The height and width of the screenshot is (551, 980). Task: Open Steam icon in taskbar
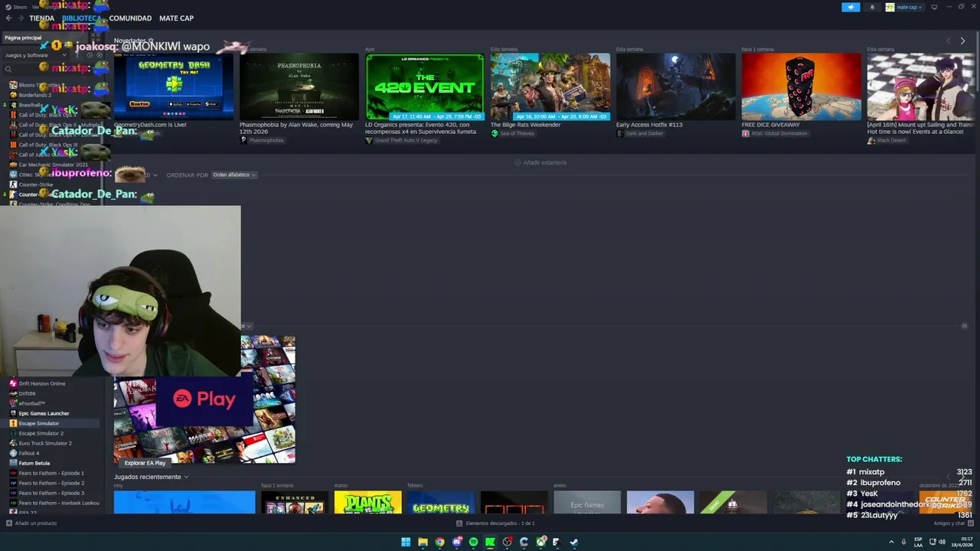click(x=574, y=542)
